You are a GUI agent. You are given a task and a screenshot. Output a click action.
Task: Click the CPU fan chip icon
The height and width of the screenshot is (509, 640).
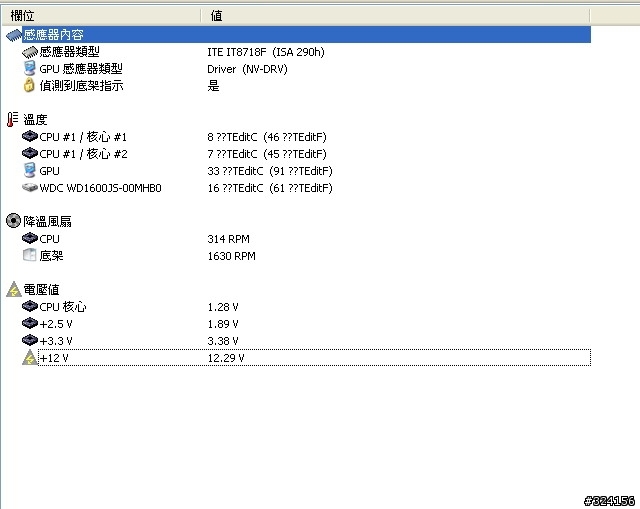coord(30,238)
